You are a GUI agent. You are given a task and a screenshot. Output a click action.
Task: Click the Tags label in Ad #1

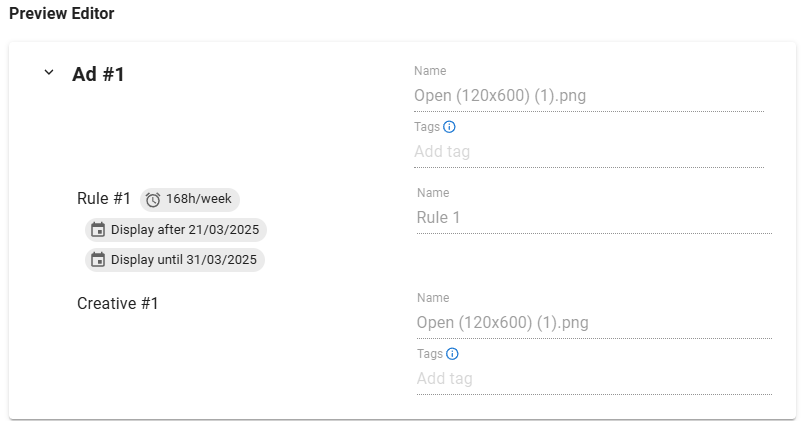point(426,127)
